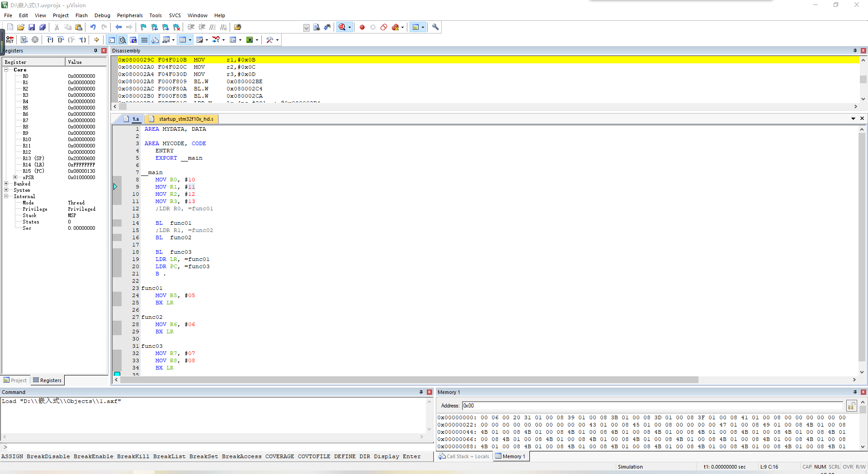Save the current file with floppy icon
The height and width of the screenshot is (474, 868).
32,27
